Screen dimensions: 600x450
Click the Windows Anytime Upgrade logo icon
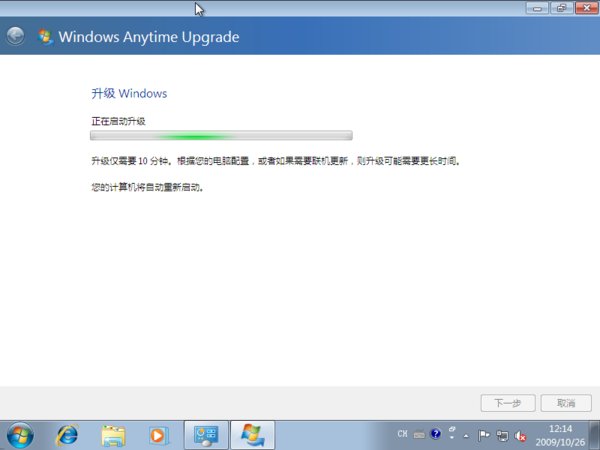[x=45, y=37]
